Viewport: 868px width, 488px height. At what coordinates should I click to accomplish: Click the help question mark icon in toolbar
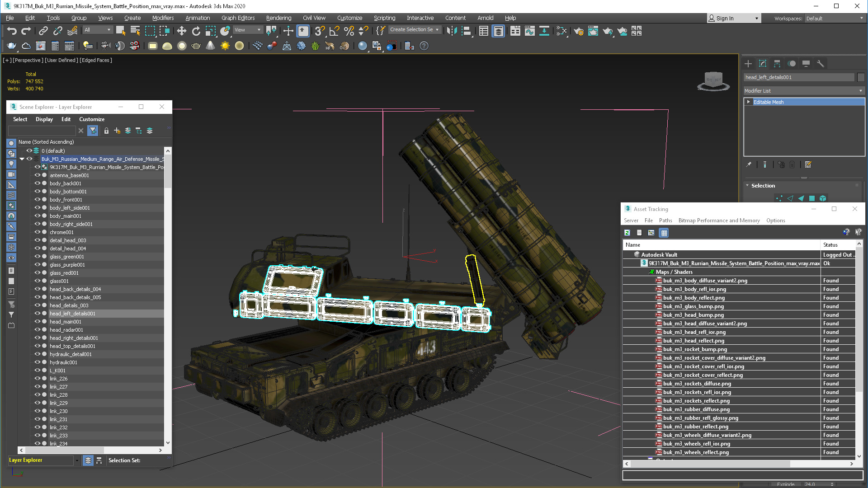click(x=424, y=46)
